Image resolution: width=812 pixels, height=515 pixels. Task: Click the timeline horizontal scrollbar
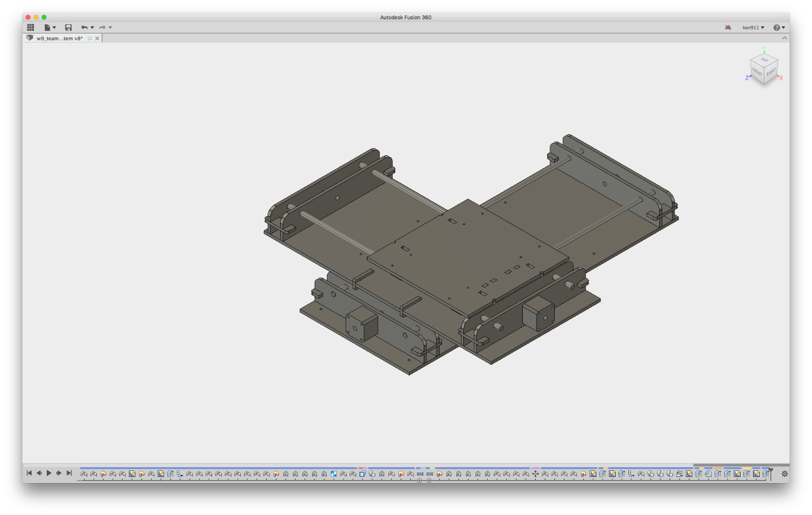(741, 465)
